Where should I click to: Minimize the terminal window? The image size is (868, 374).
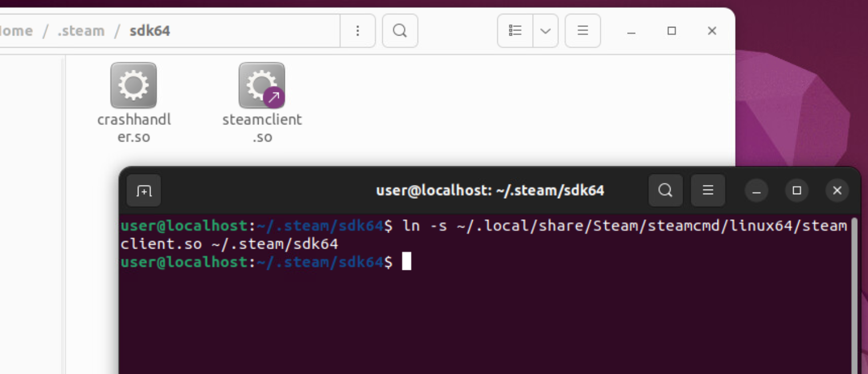tap(756, 191)
